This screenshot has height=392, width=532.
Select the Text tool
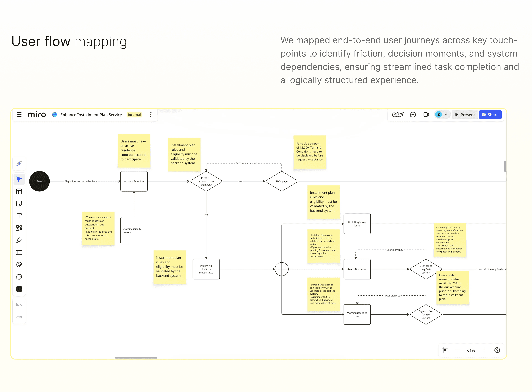pyautogui.click(x=19, y=216)
